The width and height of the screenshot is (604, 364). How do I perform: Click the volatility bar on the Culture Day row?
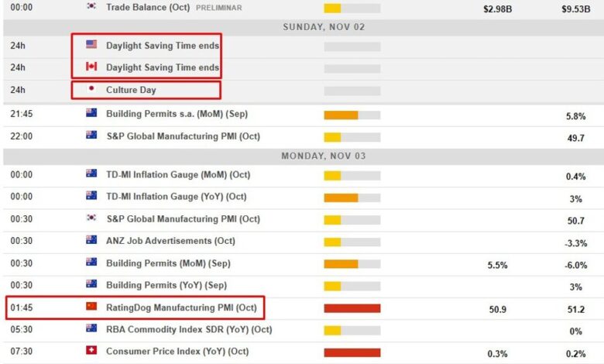pos(352,90)
